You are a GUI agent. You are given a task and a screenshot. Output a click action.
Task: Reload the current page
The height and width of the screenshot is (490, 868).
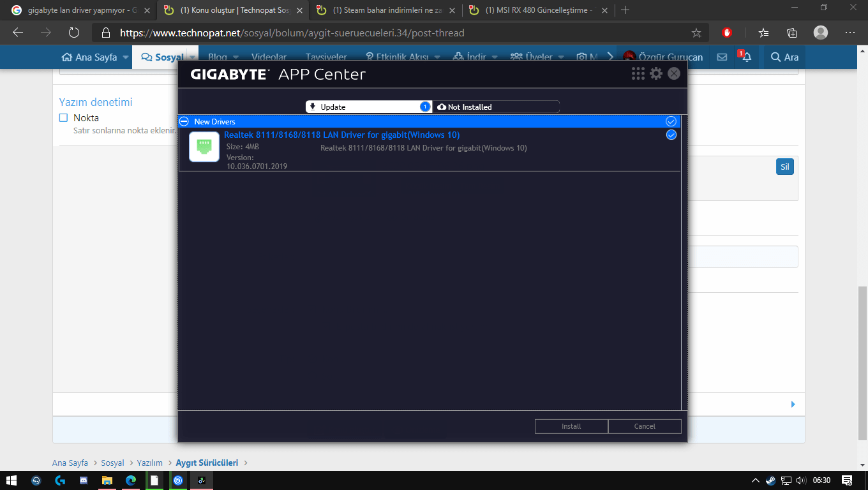coord(74,33)
